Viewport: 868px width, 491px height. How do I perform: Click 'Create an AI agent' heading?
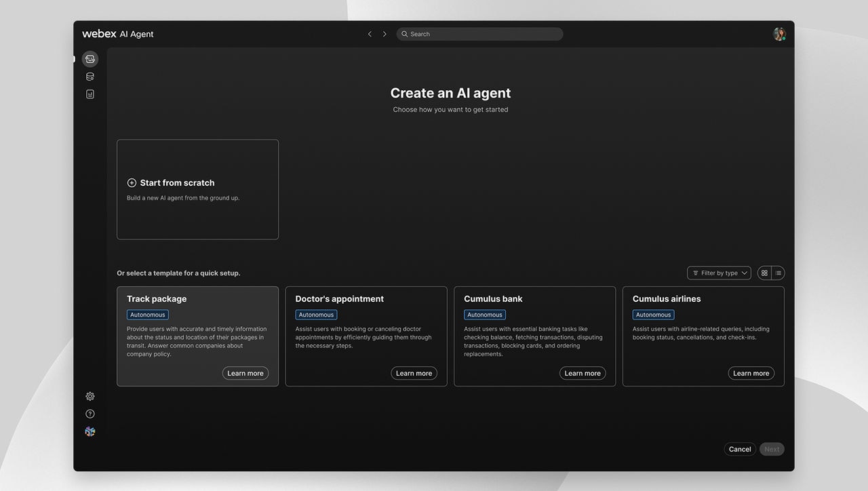coord(450,93)
